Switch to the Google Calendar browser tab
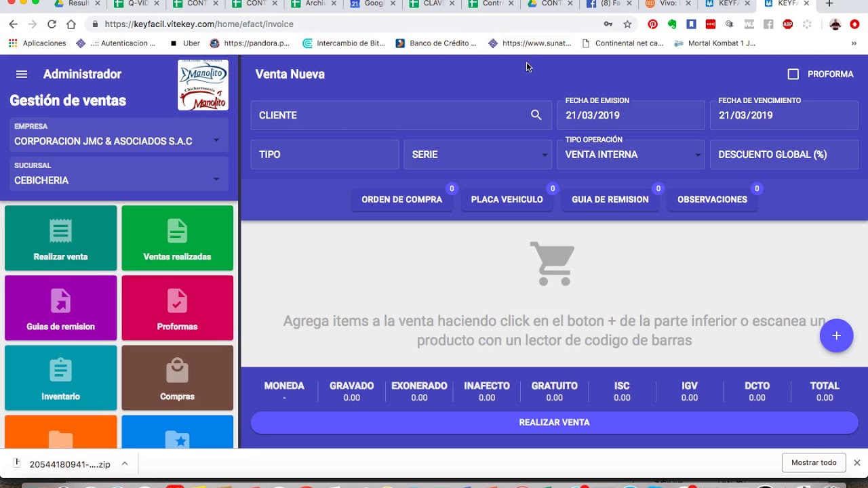Image resolution: width=868 pixels, height=488 pixels. pos(373,4)
